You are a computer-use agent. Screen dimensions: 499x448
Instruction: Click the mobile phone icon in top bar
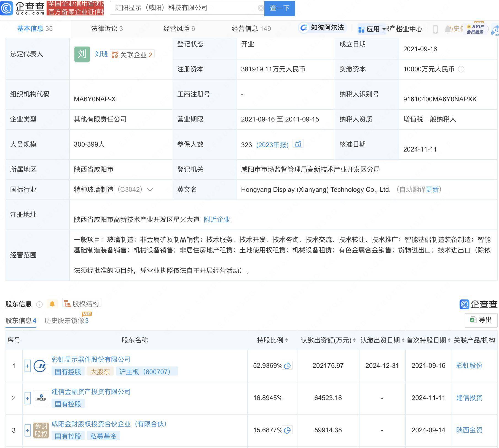pos(436,29)
